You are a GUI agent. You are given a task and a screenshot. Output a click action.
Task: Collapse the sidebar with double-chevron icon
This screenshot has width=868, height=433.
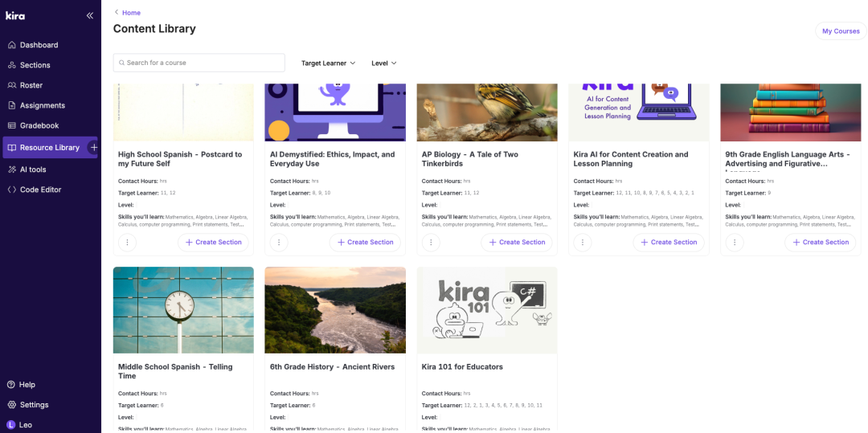90,15
